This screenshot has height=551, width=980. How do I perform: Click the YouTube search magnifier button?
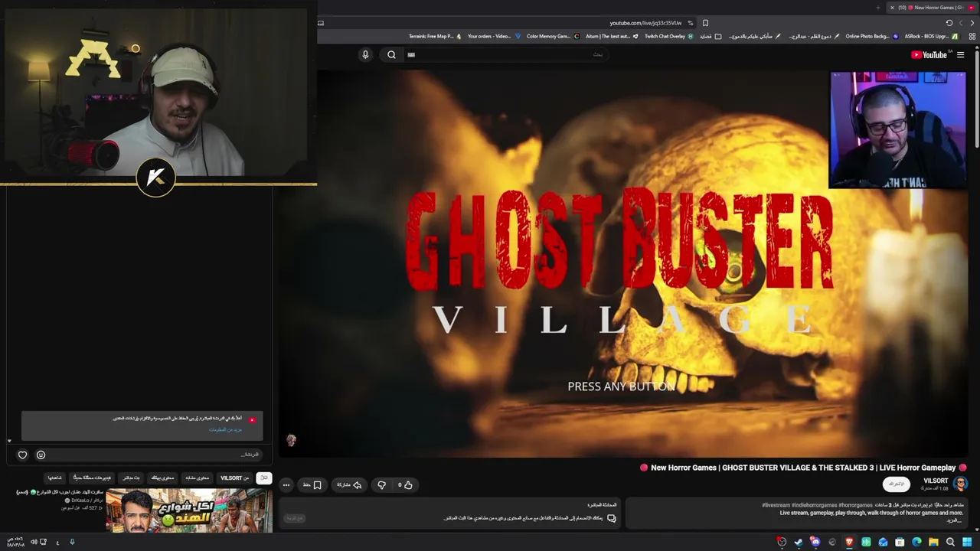pyautogui.click(x=391, y=54)
